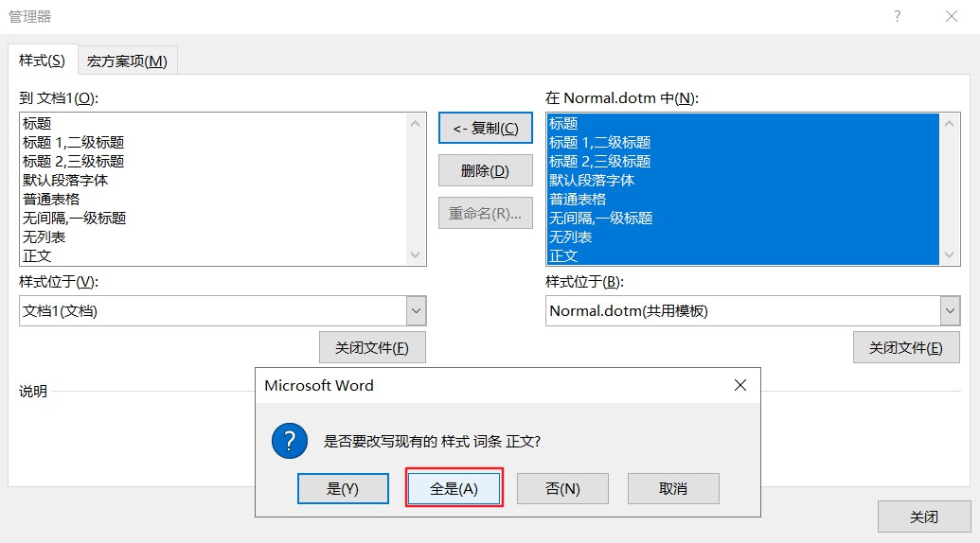Image resolution: width=980 pixels, height=543 pixels.
Task: Select 标题 1,二级标题 in the 文档1 list
Action: [x=213, y=142]
